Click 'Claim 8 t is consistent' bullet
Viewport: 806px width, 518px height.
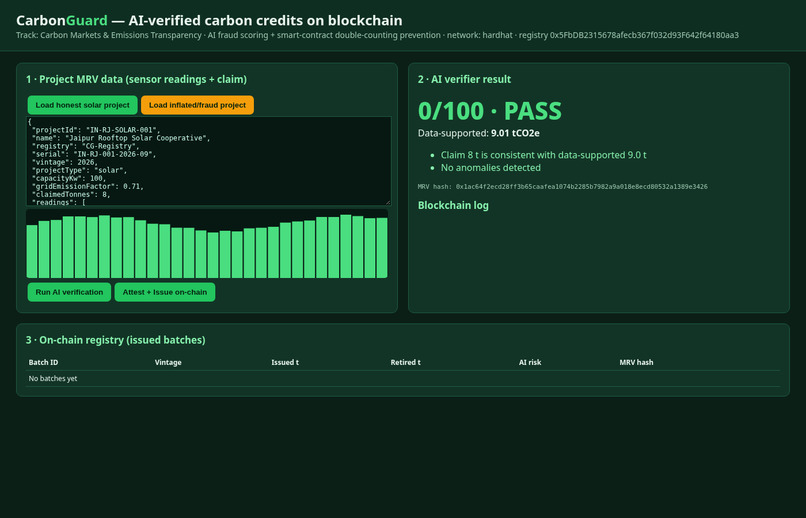[543, 155]
